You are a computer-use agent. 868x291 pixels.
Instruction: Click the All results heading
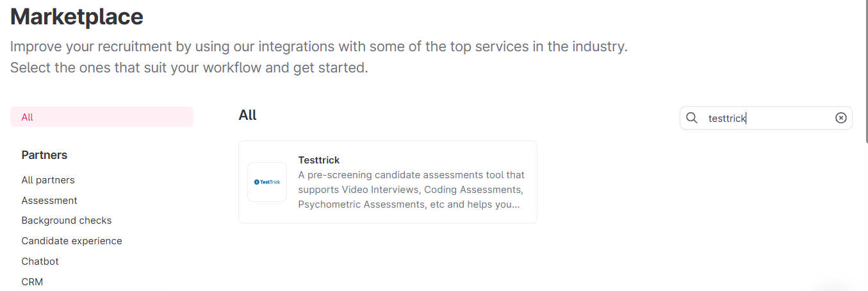pyautogui.click(x=247, y=115)
